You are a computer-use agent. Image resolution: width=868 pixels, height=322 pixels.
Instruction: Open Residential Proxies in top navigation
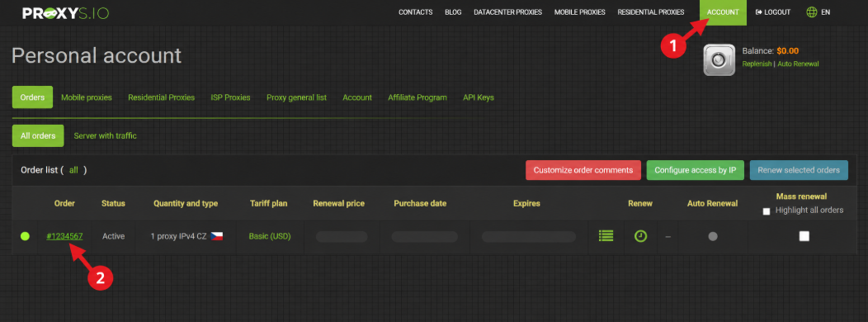[650, 12]
